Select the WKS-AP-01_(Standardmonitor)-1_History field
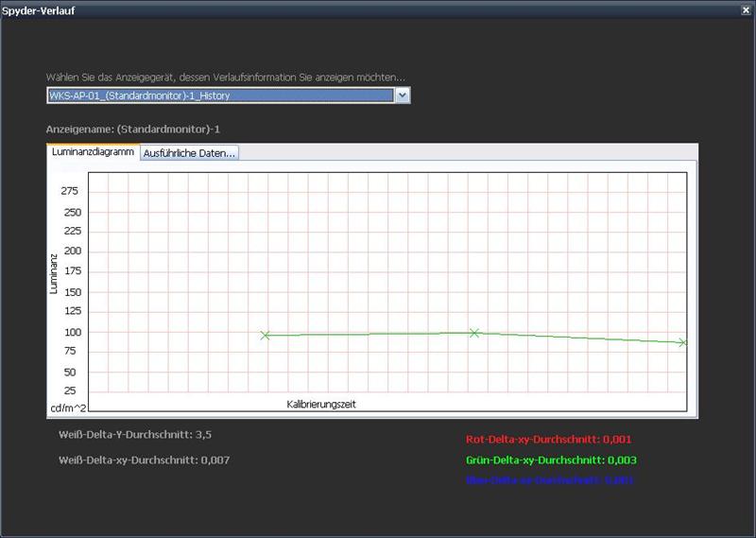Viewport: 756px width, 538px height. [x=221, y=95]
